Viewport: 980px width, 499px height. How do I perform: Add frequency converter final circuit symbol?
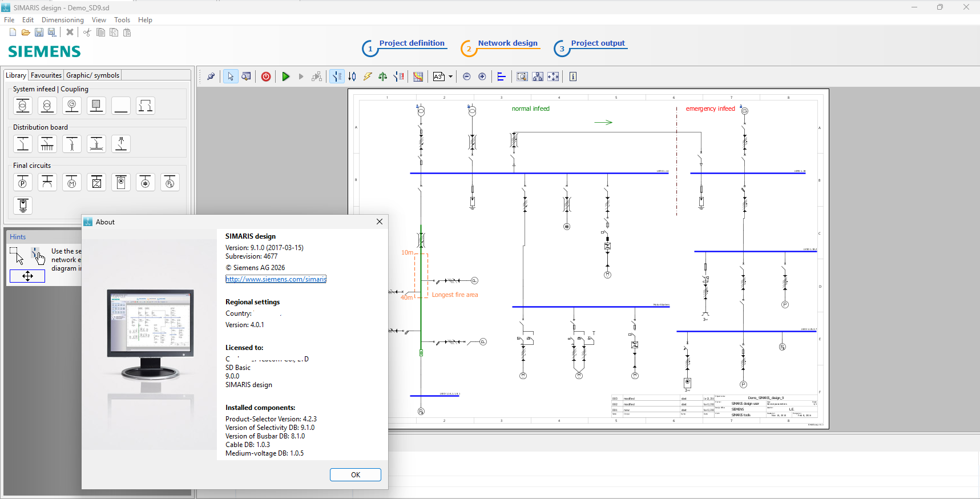(96, 182)
